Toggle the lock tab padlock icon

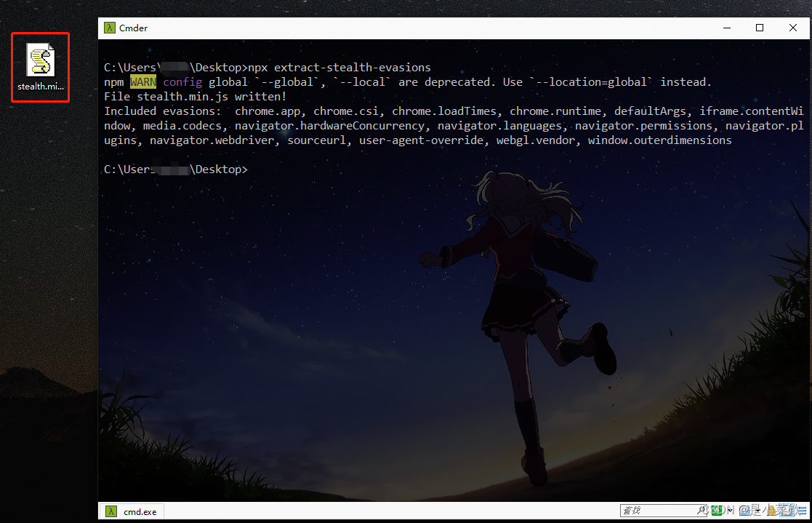pyautogui.click(x=773, y=511)
